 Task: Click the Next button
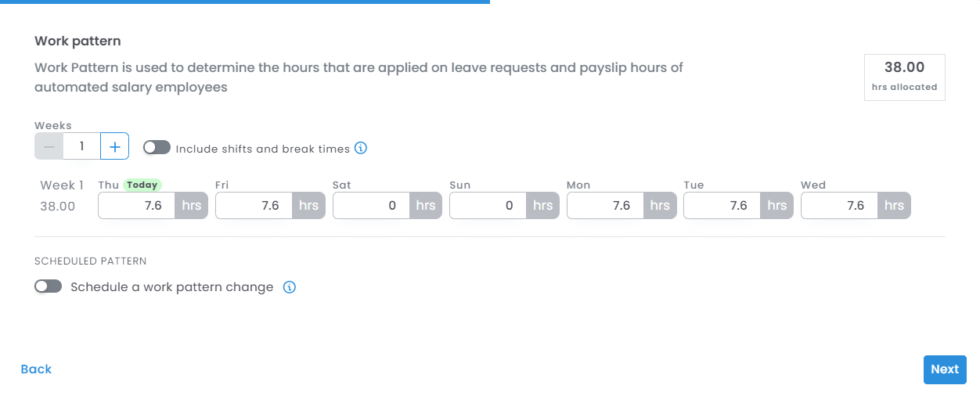(945, 369)
